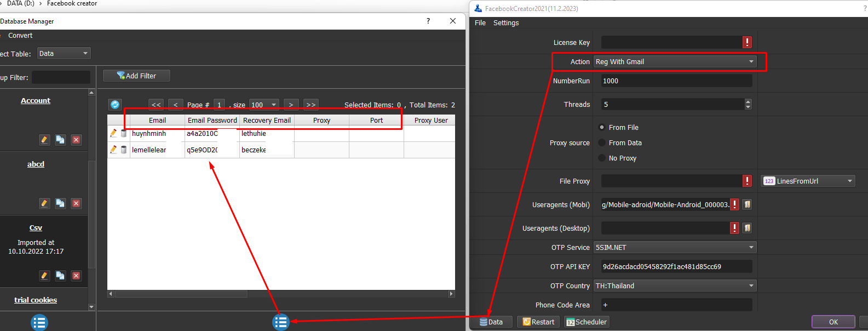The width and height of the screenshot is (868, 331).
Task: Browse for Useragents (Desktop) file icon
Action: tap(747, 228)
